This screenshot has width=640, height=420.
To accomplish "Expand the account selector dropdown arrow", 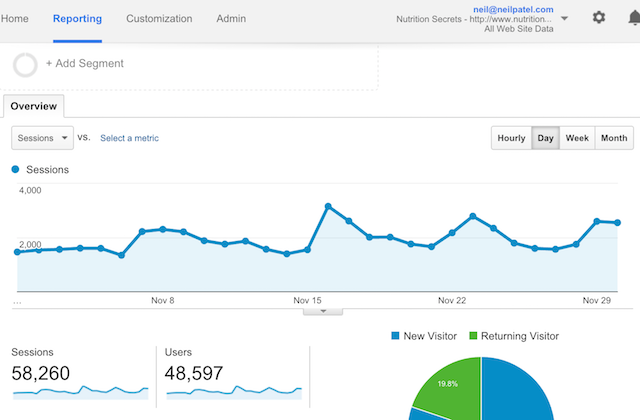I will tap(564, 18).
